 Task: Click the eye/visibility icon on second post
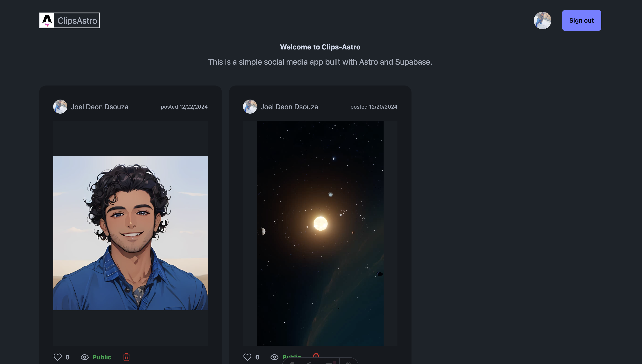tap(274, 357)
